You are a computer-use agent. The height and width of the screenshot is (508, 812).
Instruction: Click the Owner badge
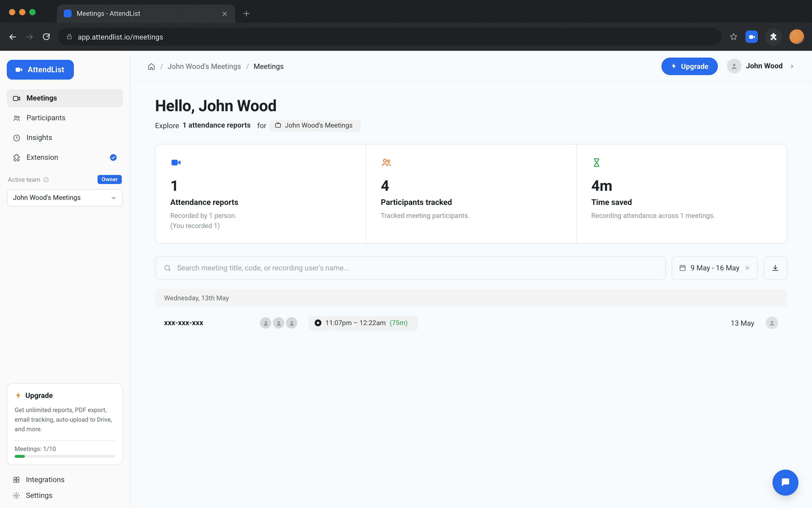pos(109,179)
